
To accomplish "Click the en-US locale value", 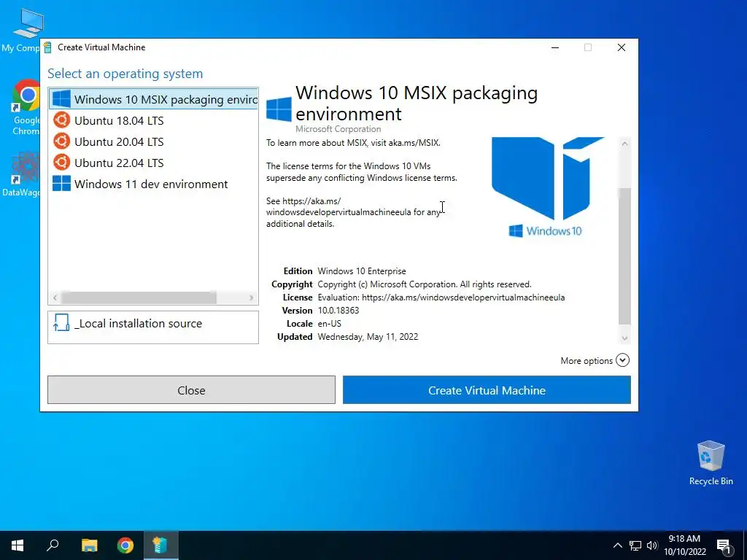I will [329, 323].
